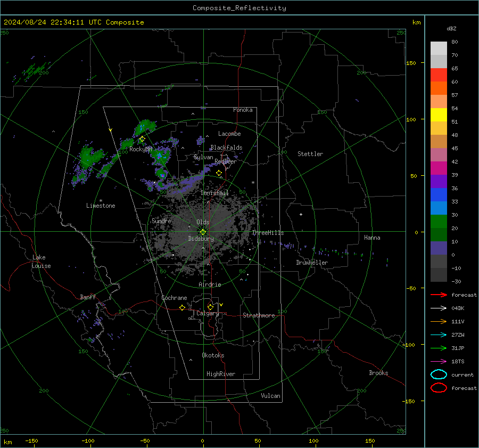479x448 pixels.
Task: Select the red swatch below 65 dBZ
Action: 439,75
